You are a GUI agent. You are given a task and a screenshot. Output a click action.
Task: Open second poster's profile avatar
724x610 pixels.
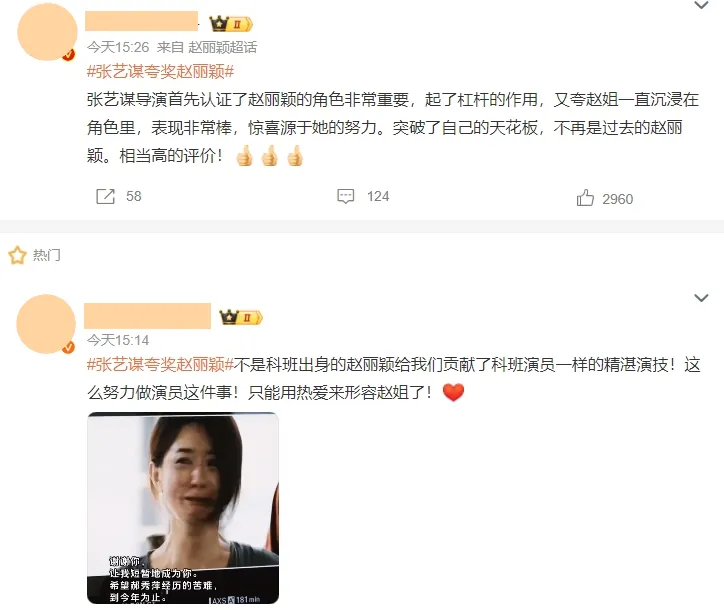(46, 324)
